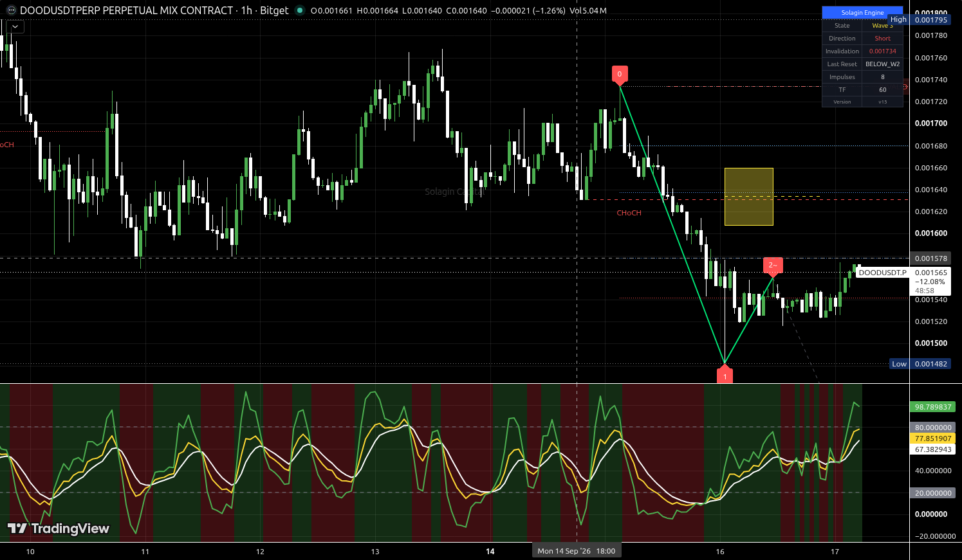Screen dimensions: 962x560
Task: Select the yellow rectangle zone on chart
Action: coord(749,197)
